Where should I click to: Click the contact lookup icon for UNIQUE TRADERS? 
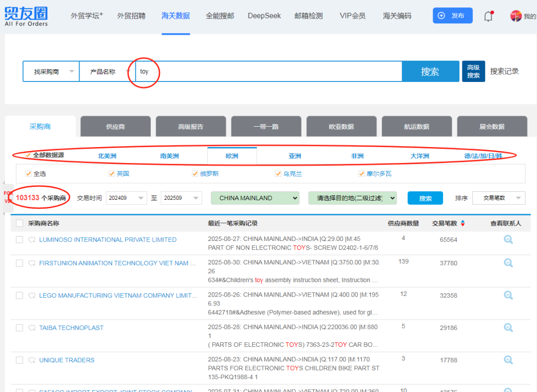click(508, 360)
